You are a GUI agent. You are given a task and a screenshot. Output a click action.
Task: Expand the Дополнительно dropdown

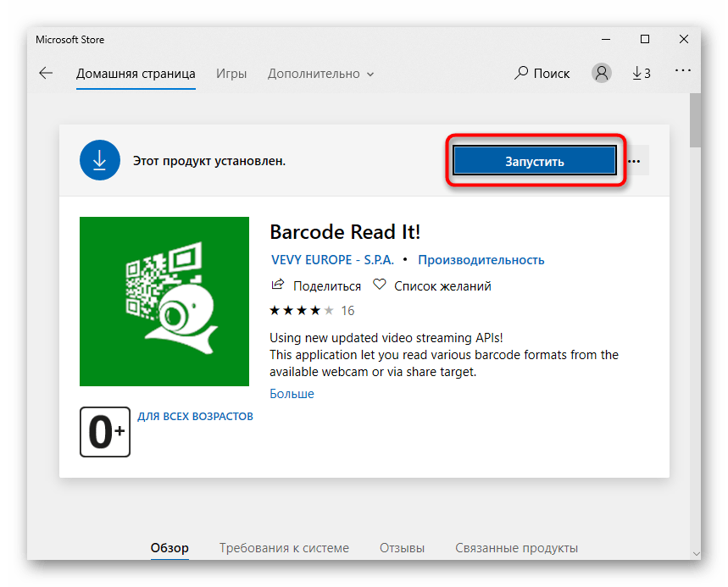click(320, 74)
